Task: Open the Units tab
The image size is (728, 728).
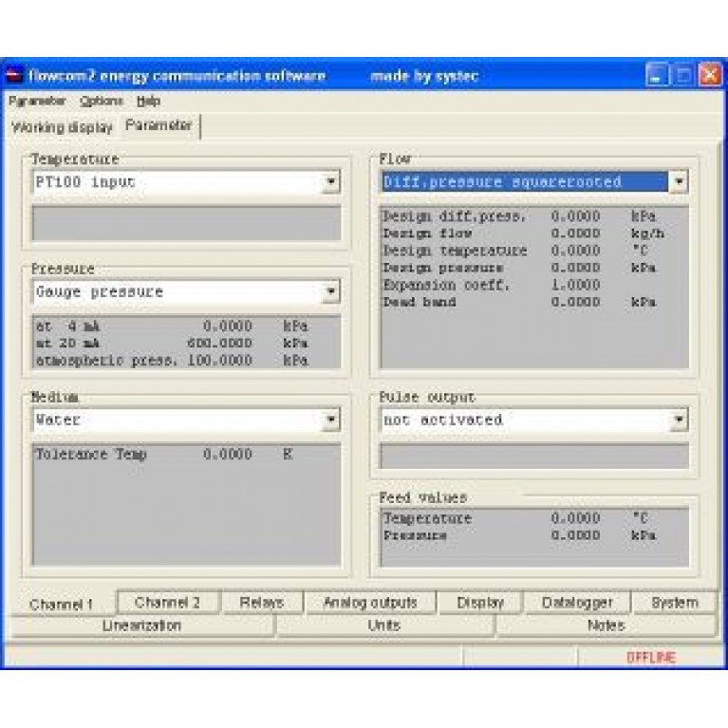Action: point(383,625)
